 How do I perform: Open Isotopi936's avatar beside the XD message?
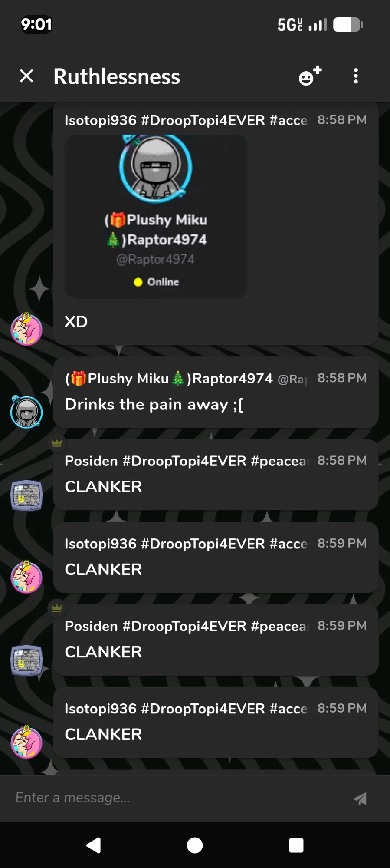pos(26,330)
